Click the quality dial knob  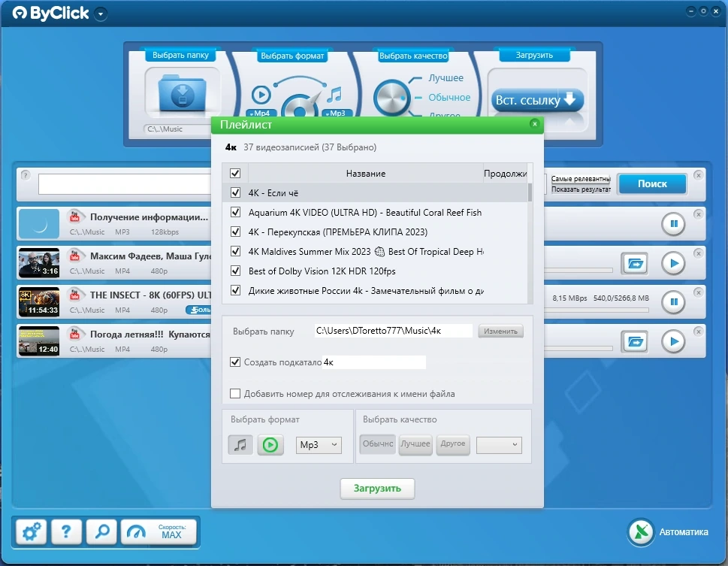point(391,98)
